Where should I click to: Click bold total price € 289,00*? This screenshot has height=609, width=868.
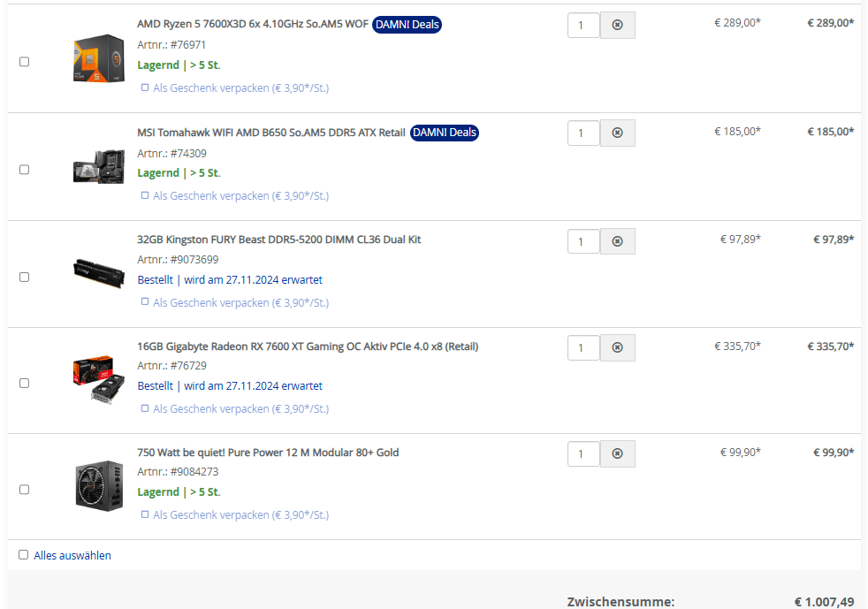click(830, 23)
